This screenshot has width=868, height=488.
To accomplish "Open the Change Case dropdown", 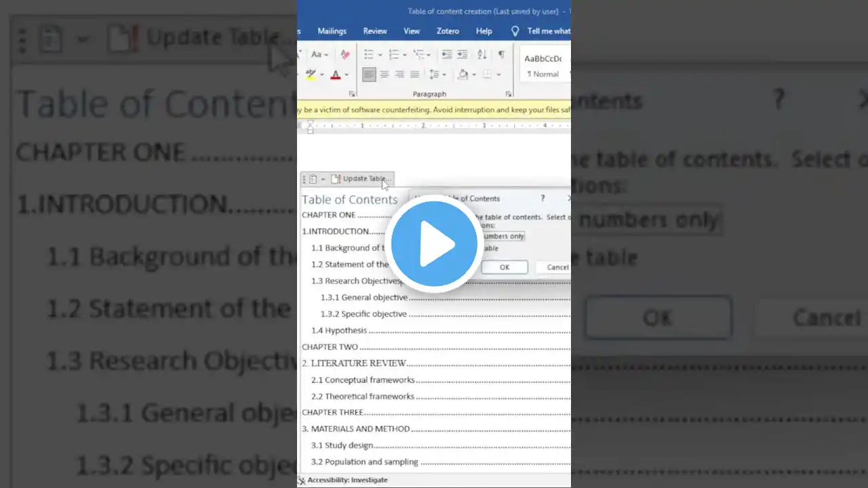I will 319,54.
